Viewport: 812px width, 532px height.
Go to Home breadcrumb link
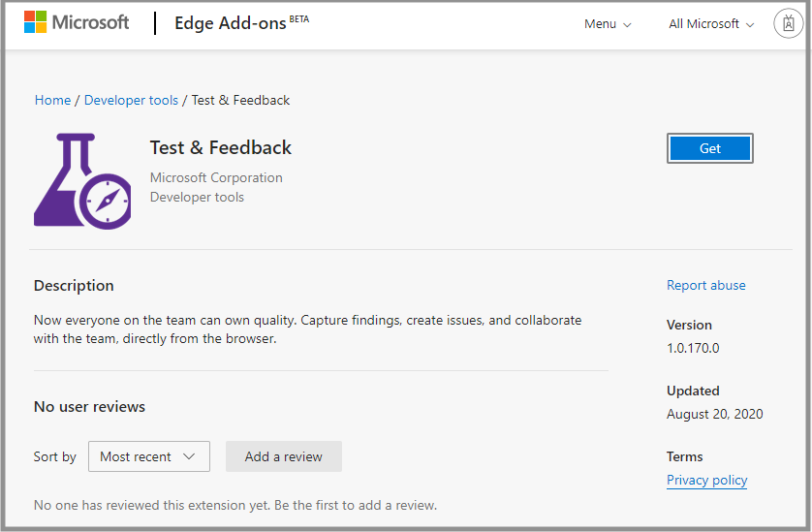[52, 100]
